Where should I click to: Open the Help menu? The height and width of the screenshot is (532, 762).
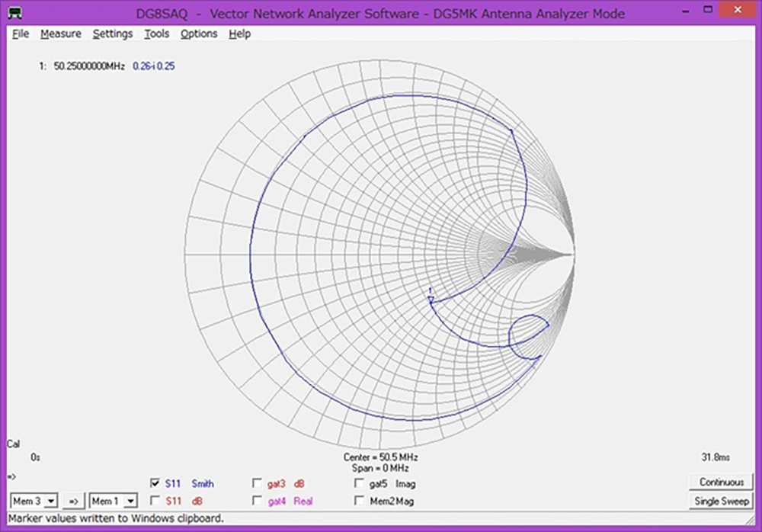(x=239, y=34)
